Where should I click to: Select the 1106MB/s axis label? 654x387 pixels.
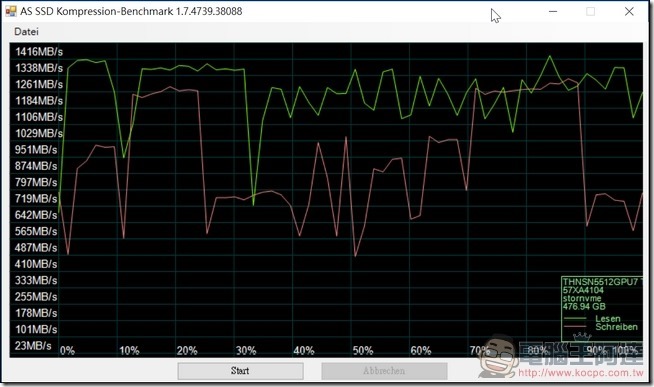[x=39, y=117]
